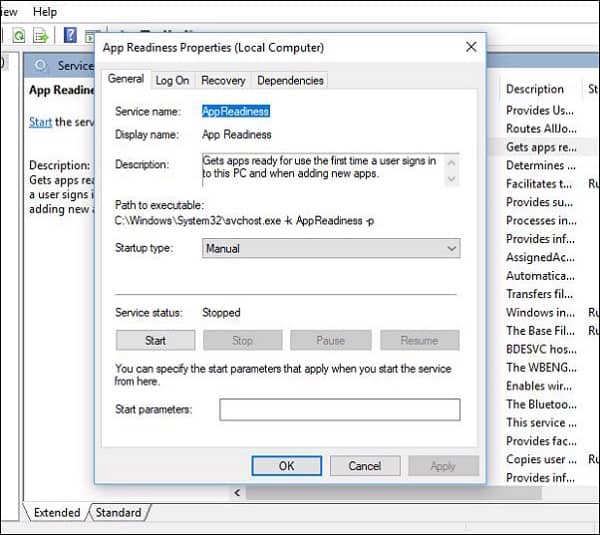The height and width of the screenshot is (535, 600).
Task: Click the Start service button
Action: (x=155, y=340)
